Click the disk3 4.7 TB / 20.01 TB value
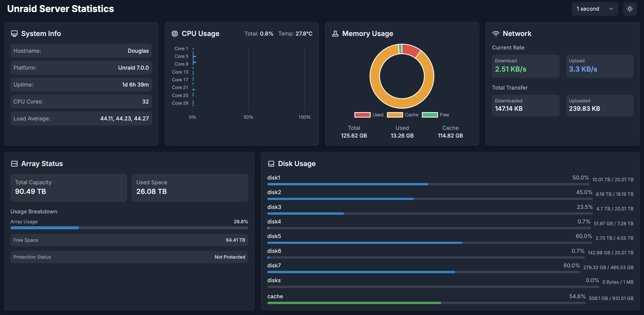Image resolution: width=644 pixels, height=315 pixels. click(x=615, y=209)
